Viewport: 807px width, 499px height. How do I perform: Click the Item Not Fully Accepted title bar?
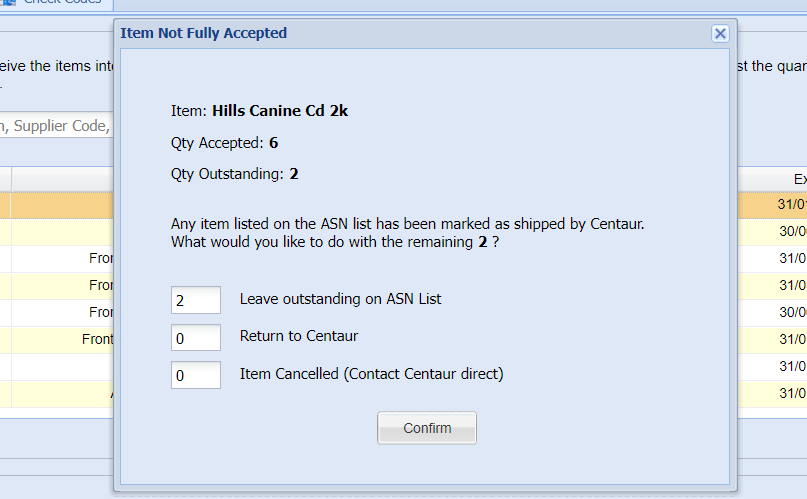click(412, 33)
